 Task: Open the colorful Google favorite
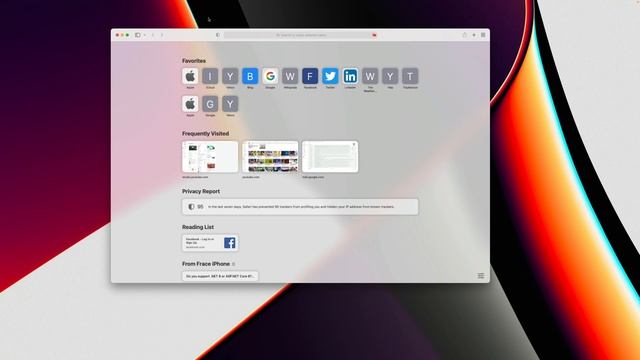(x=270, y=76)
